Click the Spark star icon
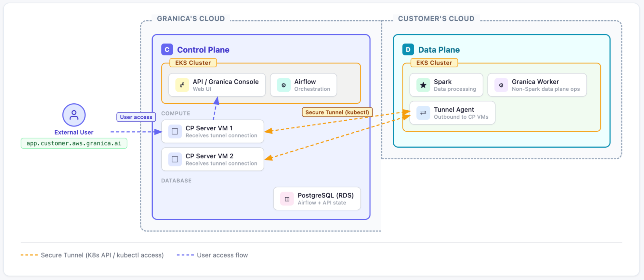The width and height of the screenshot is (644, 280). 423,85
